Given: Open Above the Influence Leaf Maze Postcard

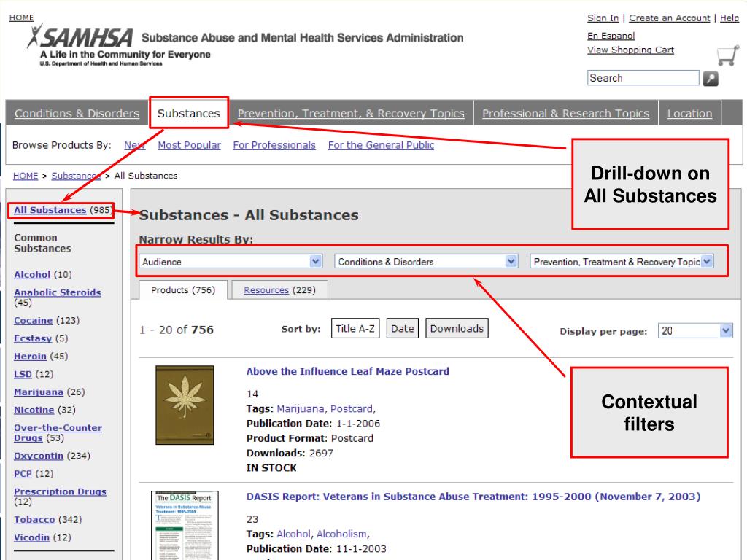Looking at the screenshot, I should click(348, 371).
